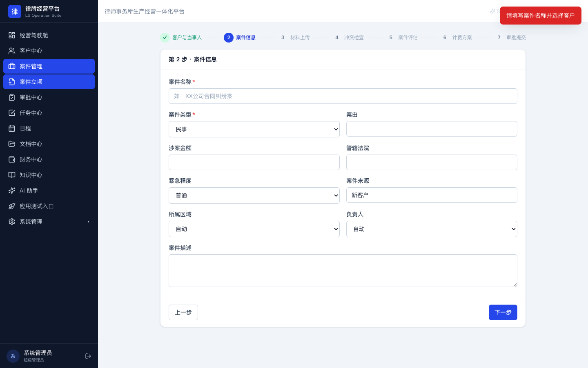Go to step 6 计费方案
The image size is (588, 368).
(456, 38)
